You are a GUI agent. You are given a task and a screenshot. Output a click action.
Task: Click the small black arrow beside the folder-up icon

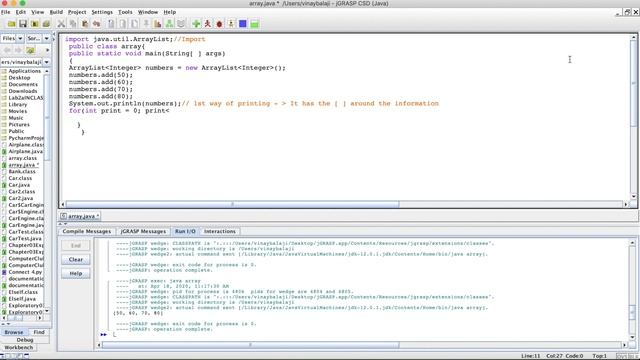click(x=47, y=50)
